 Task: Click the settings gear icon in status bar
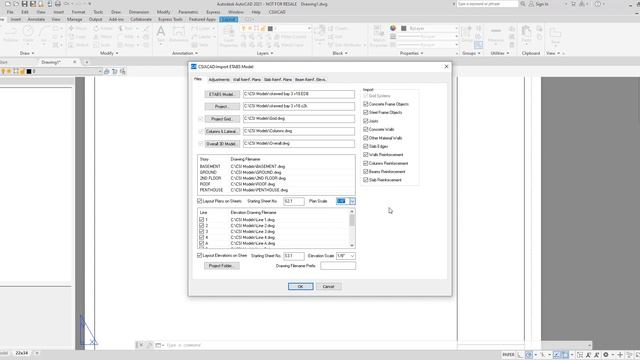tap(606, 355)
